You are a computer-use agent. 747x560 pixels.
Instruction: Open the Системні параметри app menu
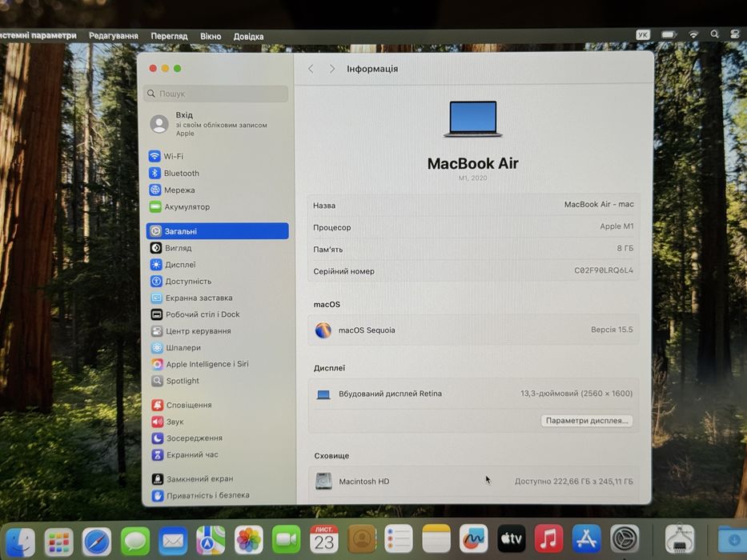coord(38,36)
